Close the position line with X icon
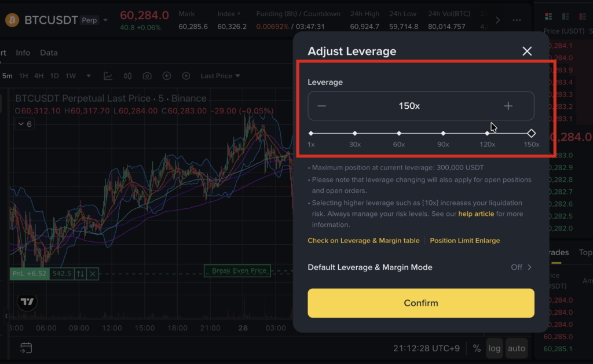 coord(93,273)
